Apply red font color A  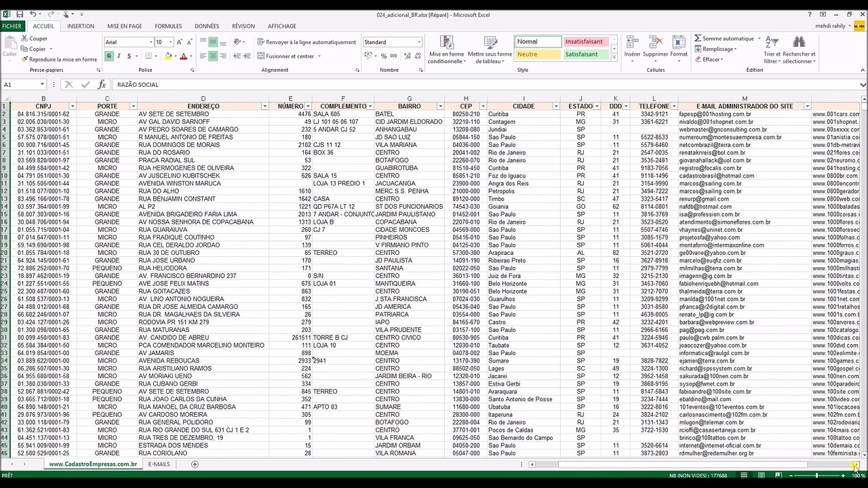click(x=183, y=56)
